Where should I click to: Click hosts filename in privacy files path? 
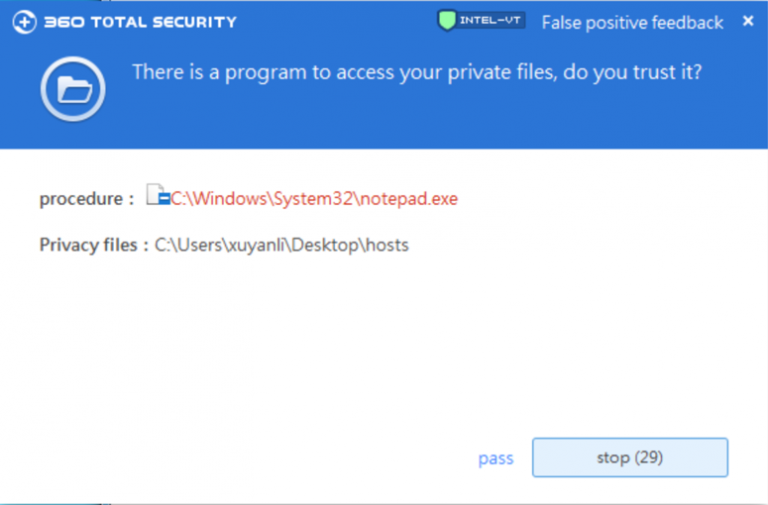388,245
